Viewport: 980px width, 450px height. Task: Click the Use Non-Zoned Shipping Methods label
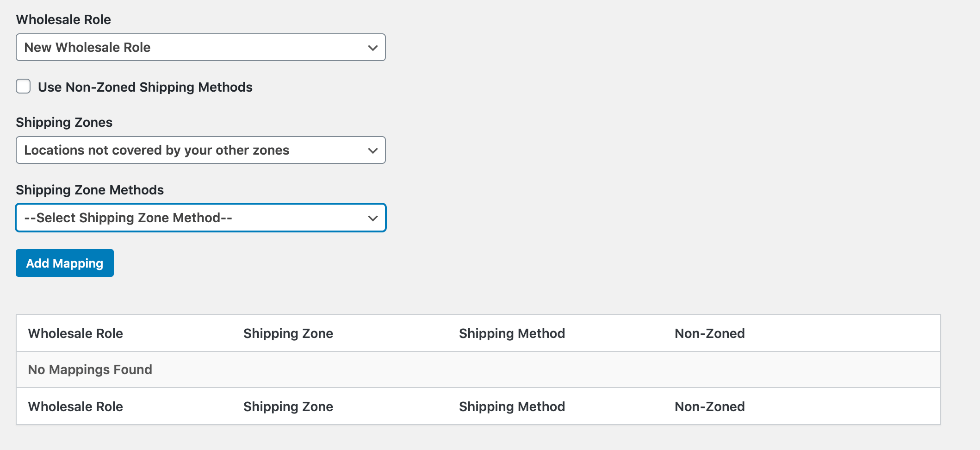tap(145, 87)
